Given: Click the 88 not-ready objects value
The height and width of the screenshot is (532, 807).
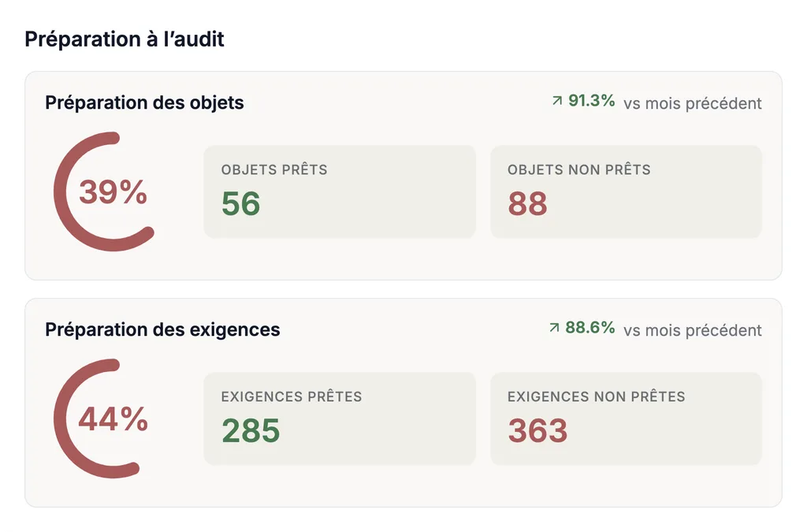Looking at the screenshot, I should point(527,204).
